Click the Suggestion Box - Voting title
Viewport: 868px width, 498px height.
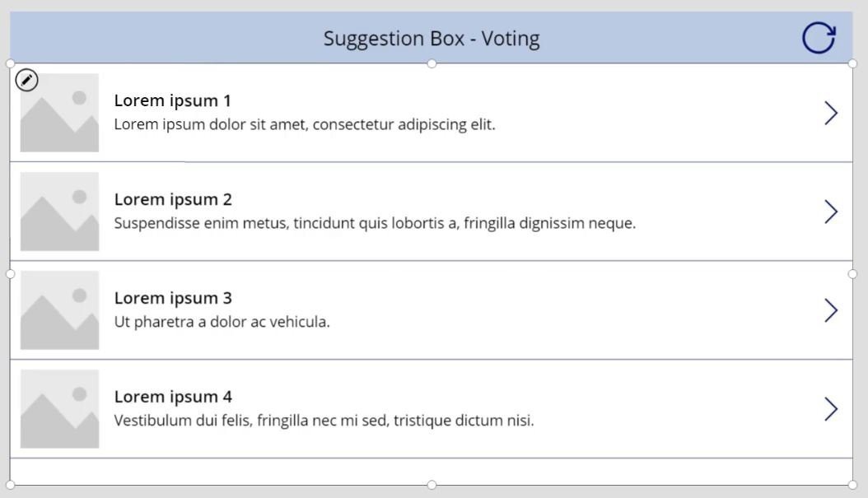click(432, 39)
